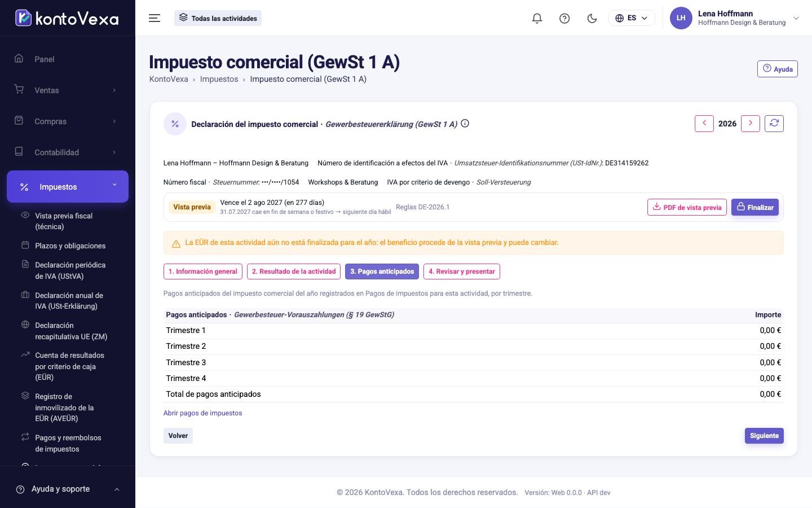Open Abrir pagos de impuestos link
This screenshot has height=508, width=812.
click(202, 413)
